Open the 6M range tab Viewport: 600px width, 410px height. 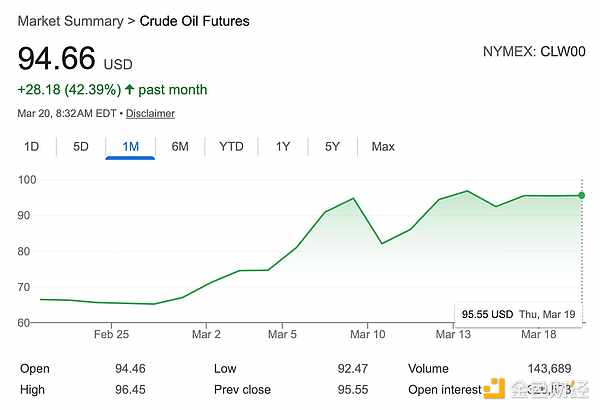click(180, 147)
